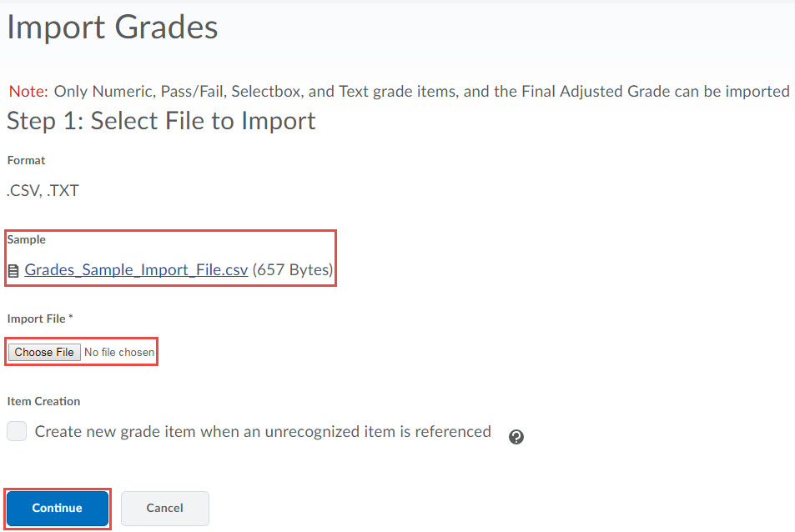795x532 pixels.
Task: Cancel the grade import process
Action: [164, 508]
